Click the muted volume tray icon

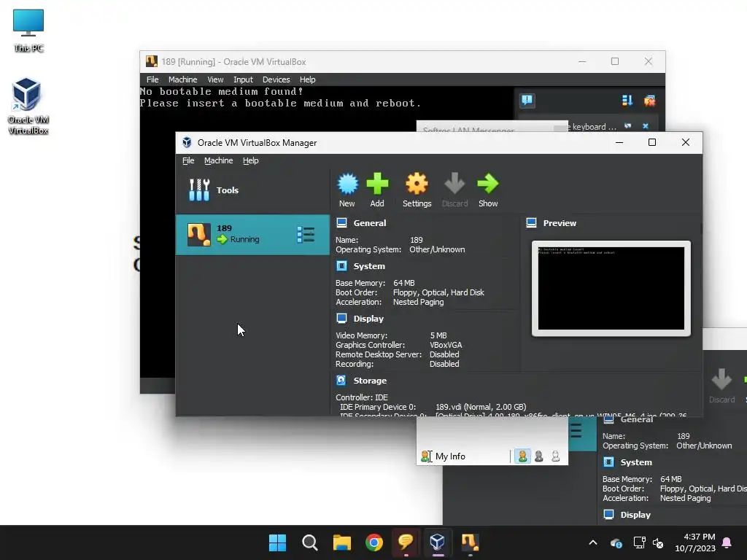click(659, 542)
